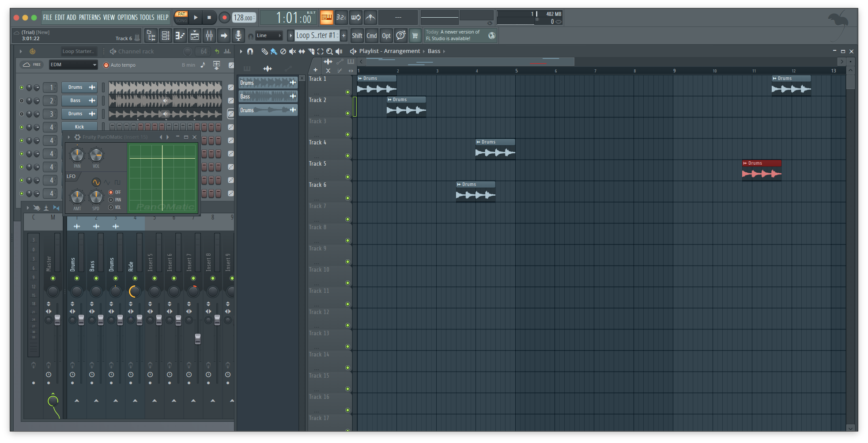Click the Opt modifier button
Image resolution: width=868 pixels, height=443 pixels.
pos(386,36)
